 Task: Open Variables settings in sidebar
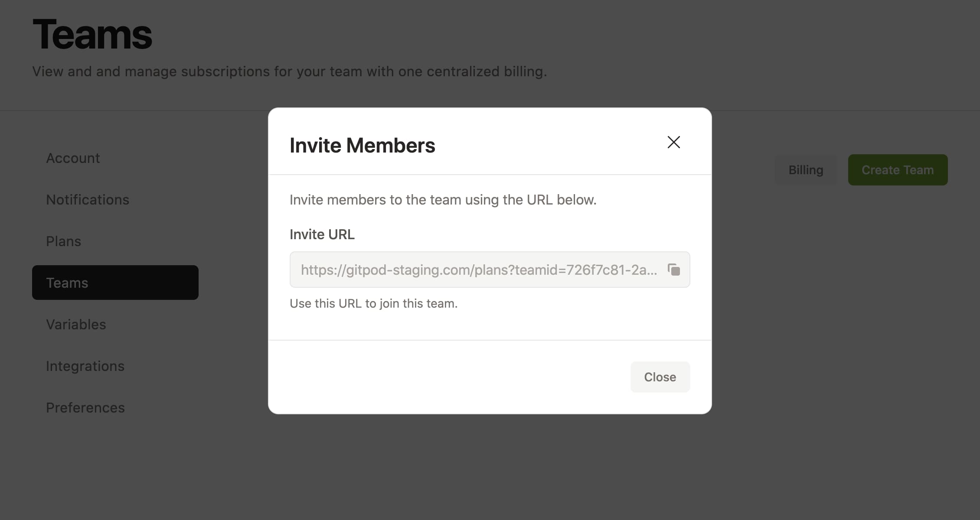pos(76,325)
